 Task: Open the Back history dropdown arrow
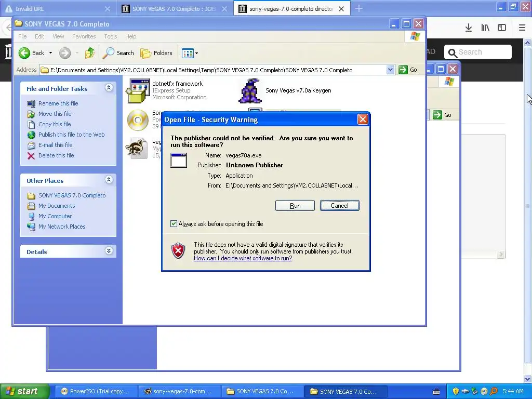point(50,53)
